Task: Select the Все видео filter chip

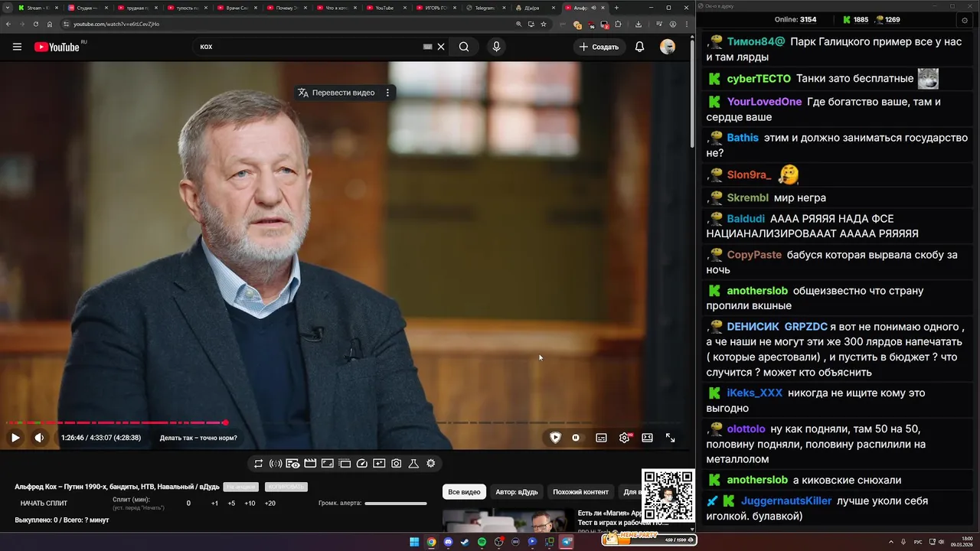Action: pyautogui.click(x=464, y=491)
